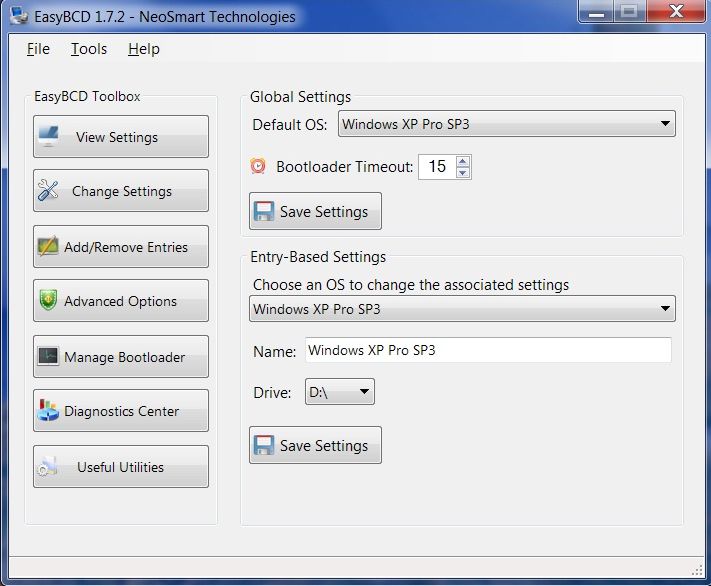Image resolution: width=711 pixels, height=586 pixels.
Task: Click the monitor icon on View Settings
Action: pos(49,136)
